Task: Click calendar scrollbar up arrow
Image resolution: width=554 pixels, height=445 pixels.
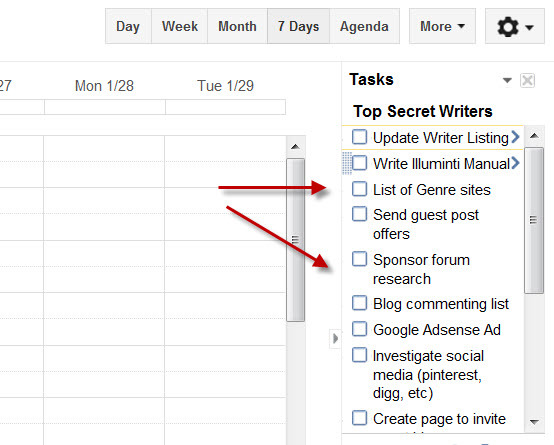Action: click(x=295, y=147)
